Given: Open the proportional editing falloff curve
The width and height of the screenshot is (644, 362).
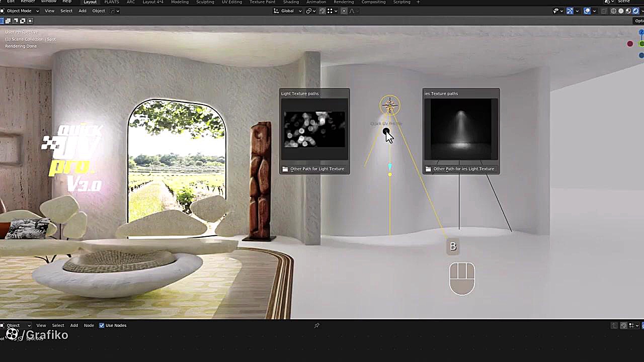Looking at the screenshot, I should click(x=353, y=11).
